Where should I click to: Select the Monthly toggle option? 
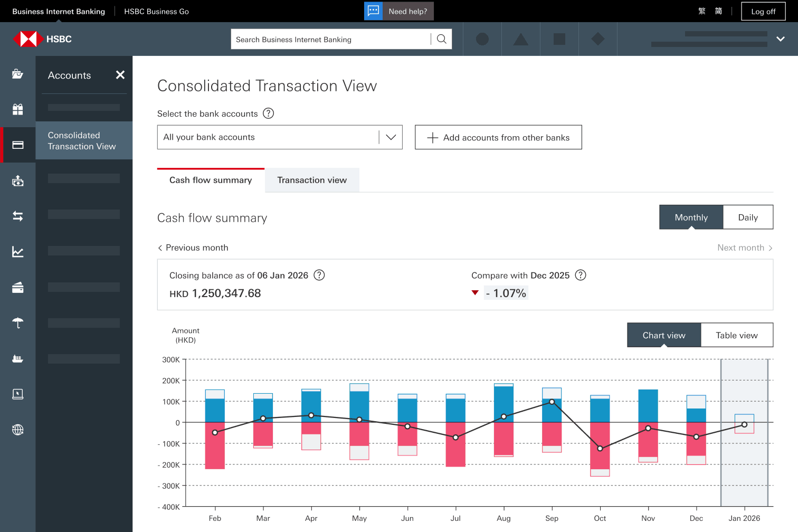pos(691,217)
